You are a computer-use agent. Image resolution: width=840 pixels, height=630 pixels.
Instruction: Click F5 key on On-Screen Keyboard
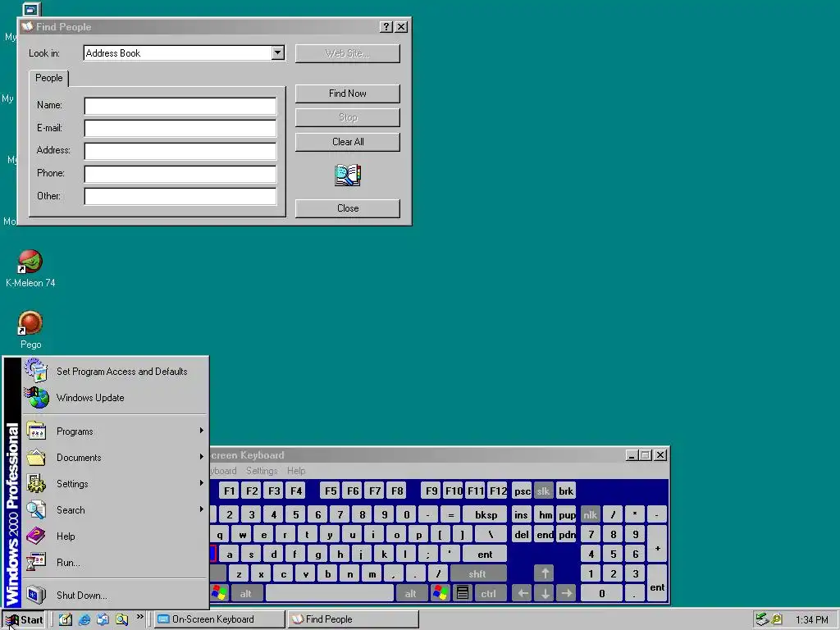click(331, 491)
